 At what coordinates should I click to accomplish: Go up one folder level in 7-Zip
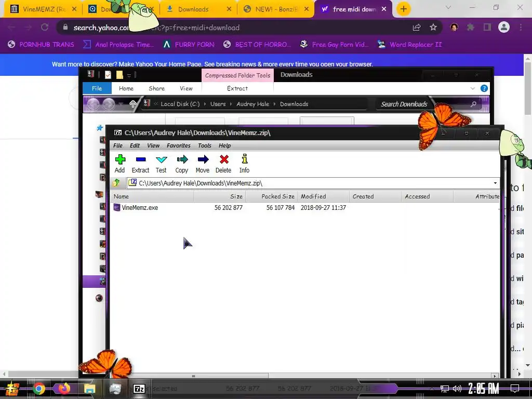[x=116, y=183]
